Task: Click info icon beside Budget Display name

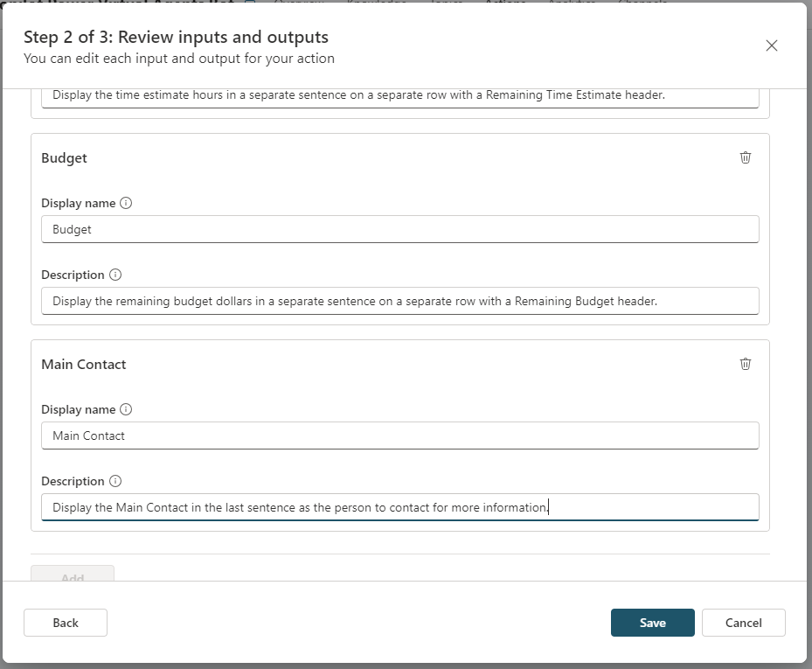Action: (x=126, y=203)
